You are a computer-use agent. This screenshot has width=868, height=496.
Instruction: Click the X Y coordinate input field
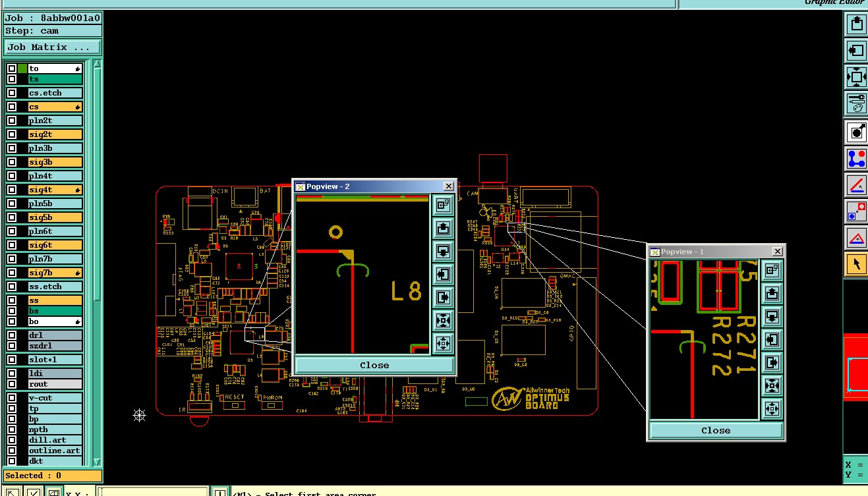tap(153, 492)
